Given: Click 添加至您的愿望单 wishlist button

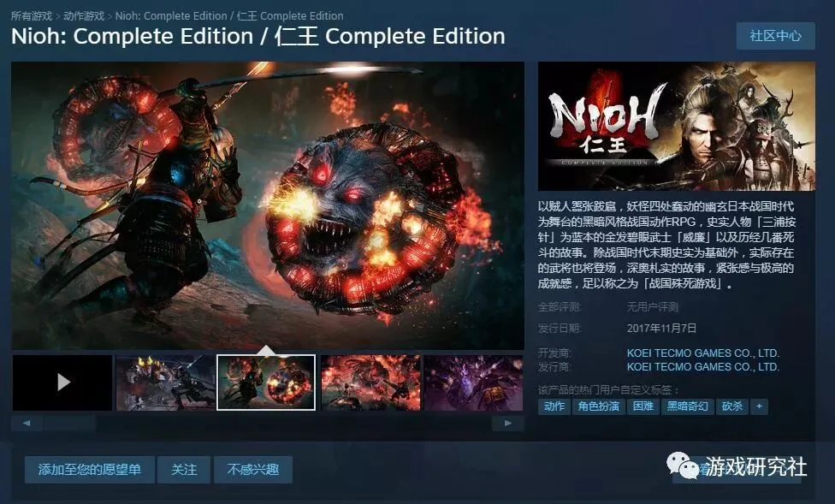Looking at the screenshot, I should [90, 470].
